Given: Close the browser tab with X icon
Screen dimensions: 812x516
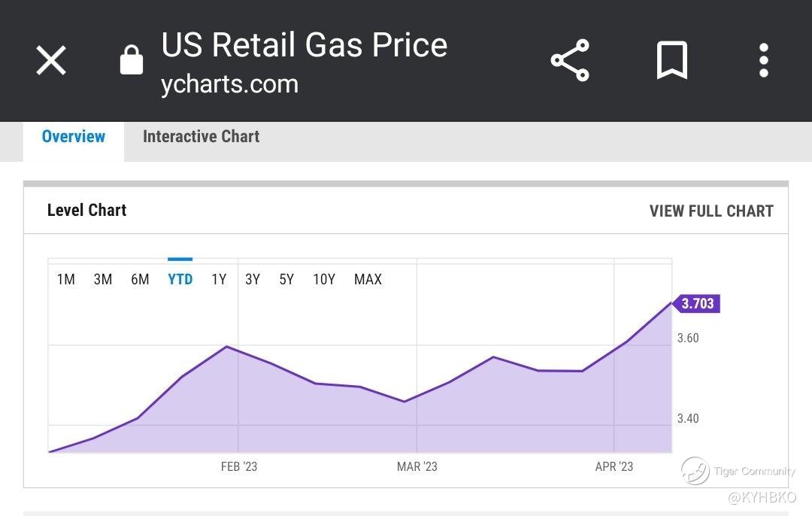Looking at the screenshot, I should [x=51, y=60].
